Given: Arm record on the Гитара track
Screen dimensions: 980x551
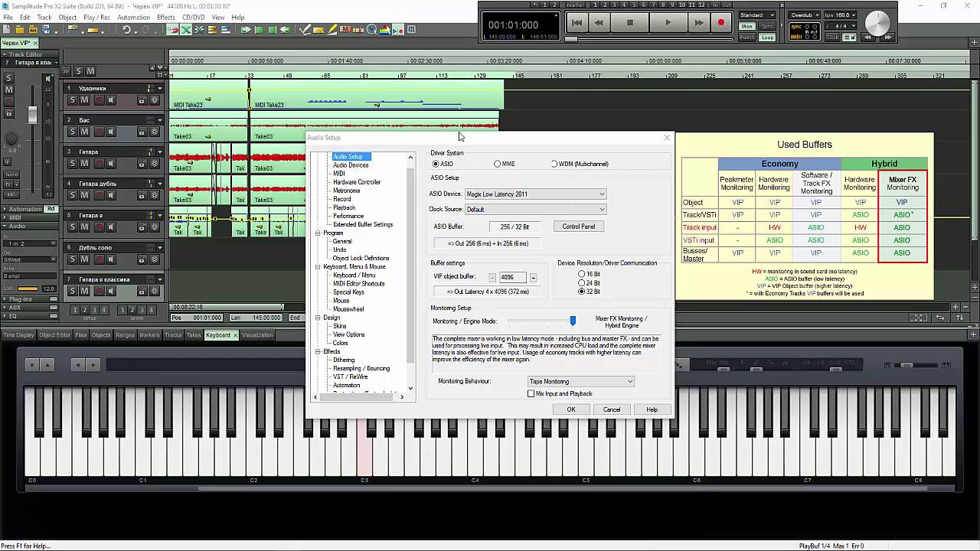Looking at the screenshot, I should point(99,164).
